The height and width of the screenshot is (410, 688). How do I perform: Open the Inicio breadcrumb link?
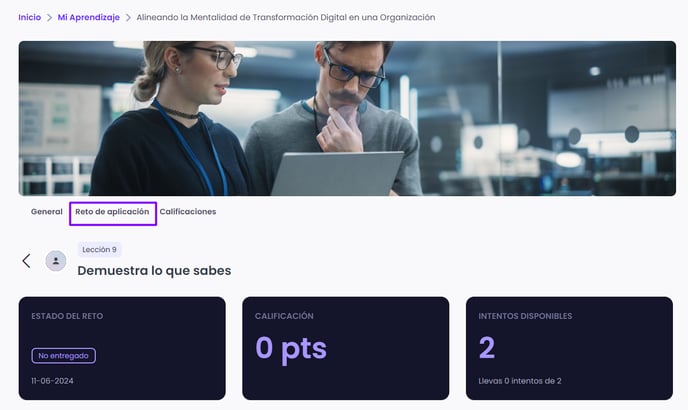(x=29, y=18)
